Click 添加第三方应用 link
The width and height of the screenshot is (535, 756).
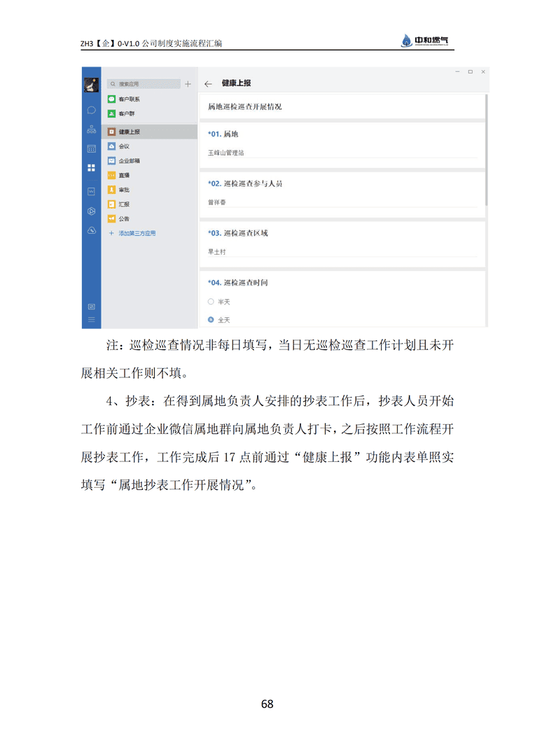(x=137, y=233)
